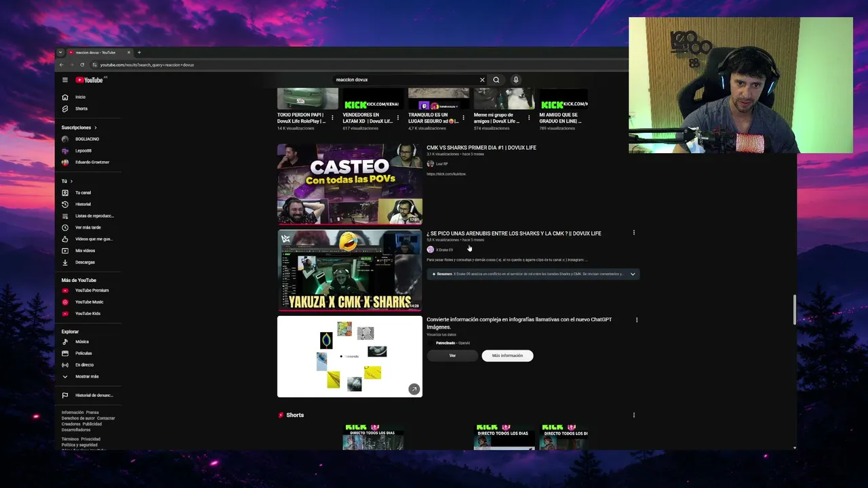Play the CASTEO con todas las POVs thumbnail
The height and width of the screenshot is (488, 868).
[x=350, y=184]
